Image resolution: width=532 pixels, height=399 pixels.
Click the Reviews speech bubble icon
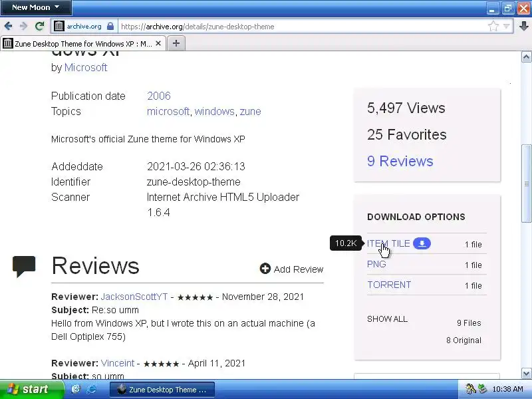[24, 267]
